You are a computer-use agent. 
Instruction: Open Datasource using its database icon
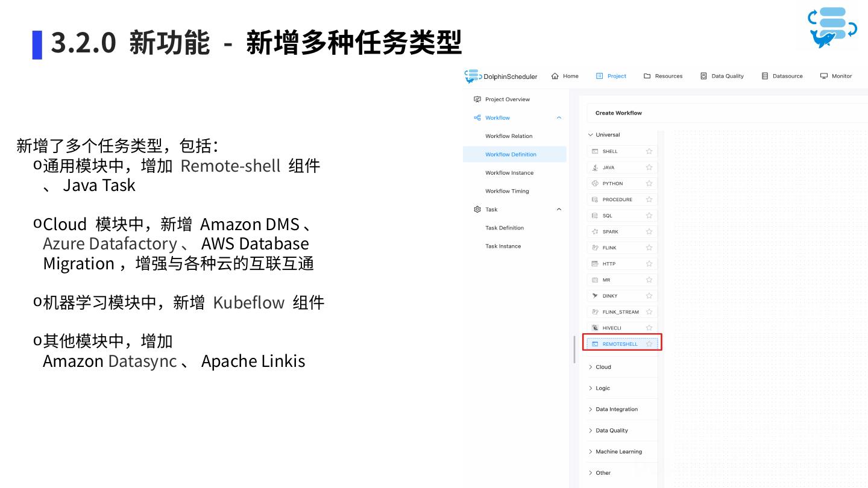[x=765, y=77]
